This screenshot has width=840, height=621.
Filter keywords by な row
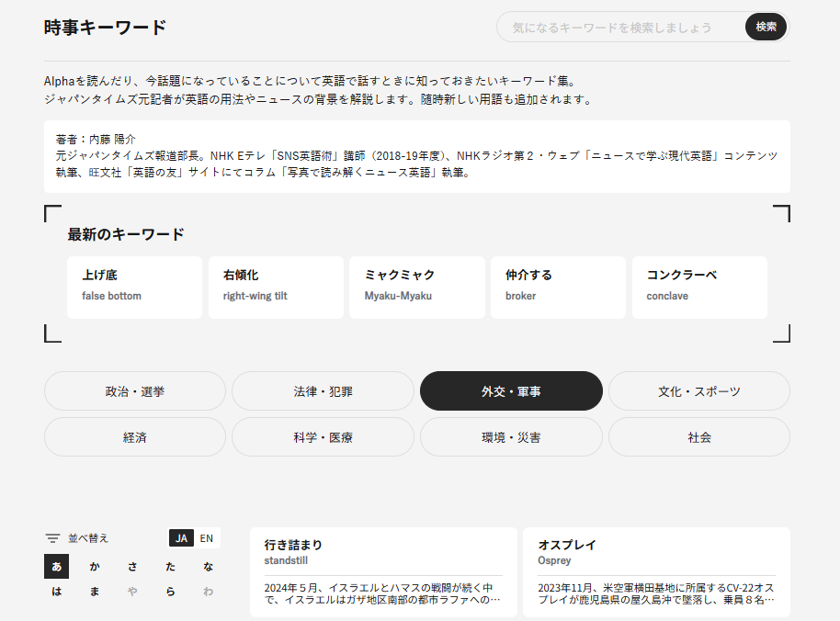click(208, 567)
